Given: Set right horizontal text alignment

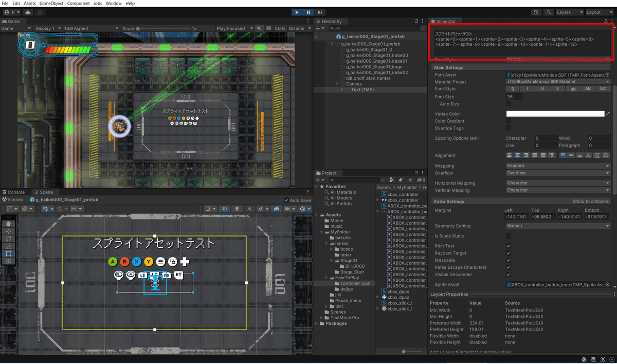Looking at the screenshot, I should pyautogui.click(x=526, y=155).
